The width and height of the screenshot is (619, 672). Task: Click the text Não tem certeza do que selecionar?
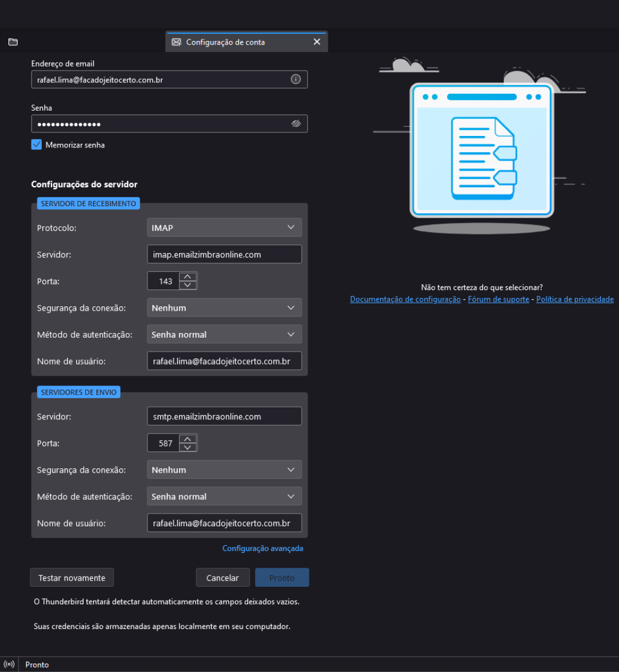click(x=482, y=287)
